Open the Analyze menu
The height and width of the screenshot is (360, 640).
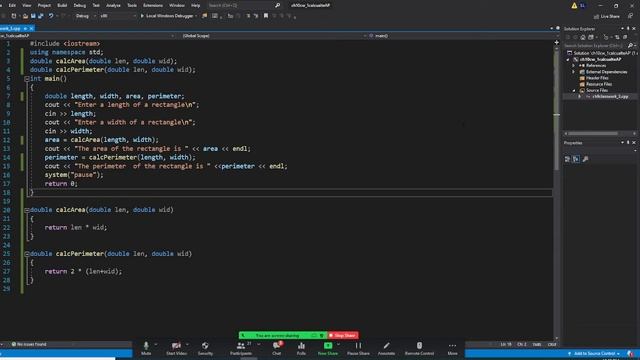click(x=113, y=5)
